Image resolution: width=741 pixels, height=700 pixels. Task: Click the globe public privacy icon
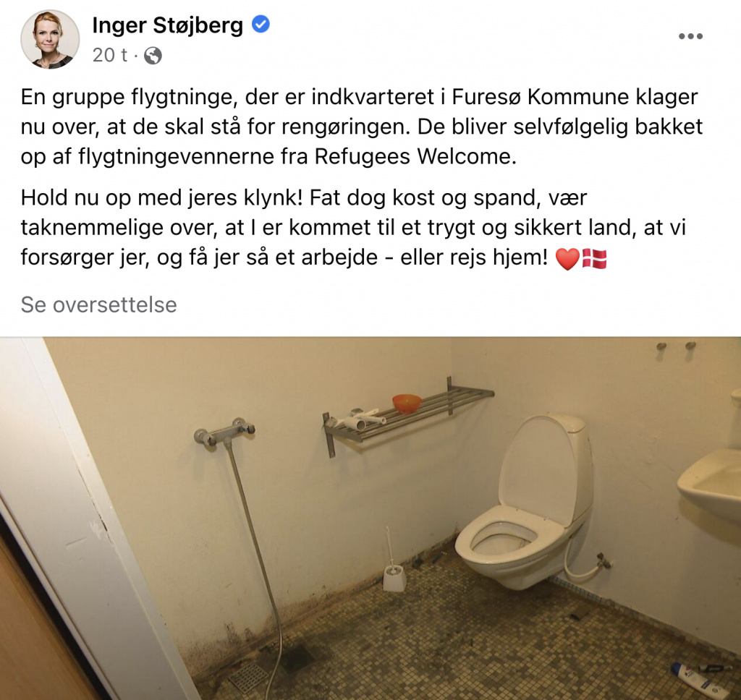(153, 56)
